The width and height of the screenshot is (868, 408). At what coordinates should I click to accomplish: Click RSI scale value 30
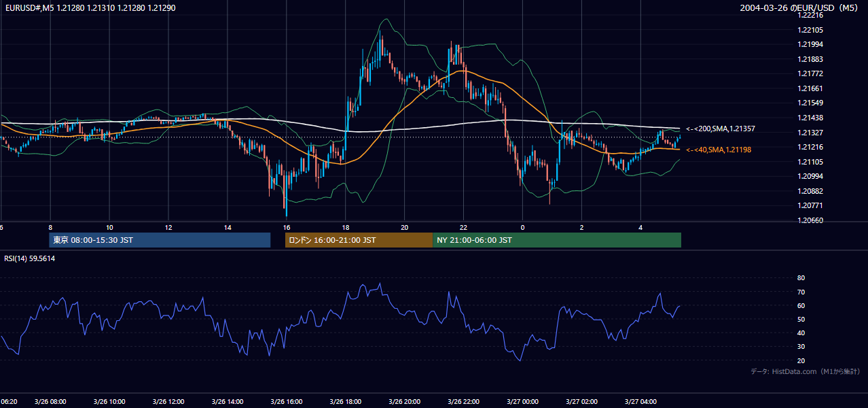[801, 346]
